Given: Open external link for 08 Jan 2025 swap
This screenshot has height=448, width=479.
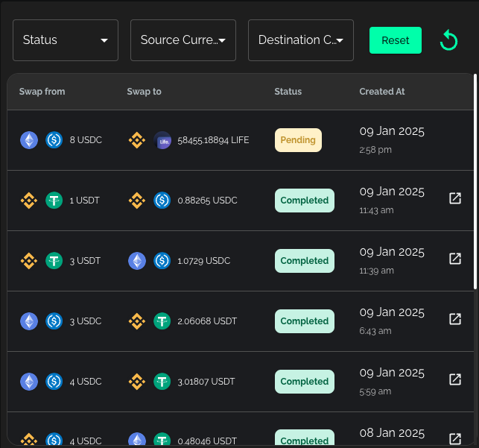Looking at the screenshot, I should coord(455,439).
